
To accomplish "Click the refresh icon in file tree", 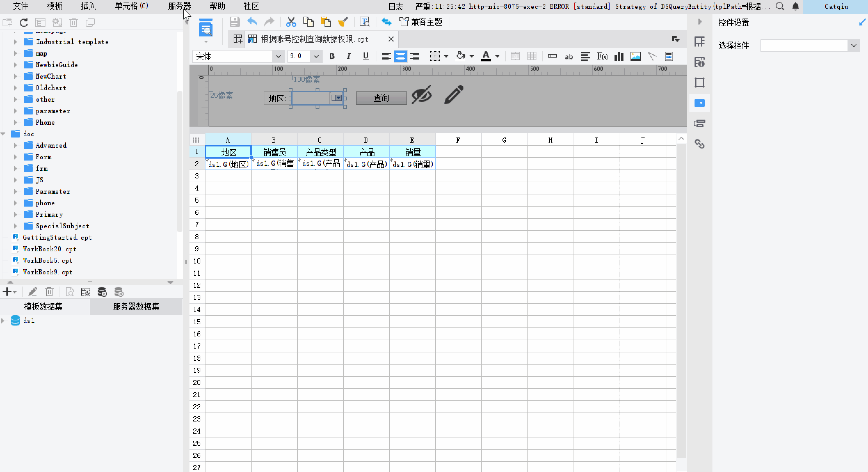I will pos(24,23).
